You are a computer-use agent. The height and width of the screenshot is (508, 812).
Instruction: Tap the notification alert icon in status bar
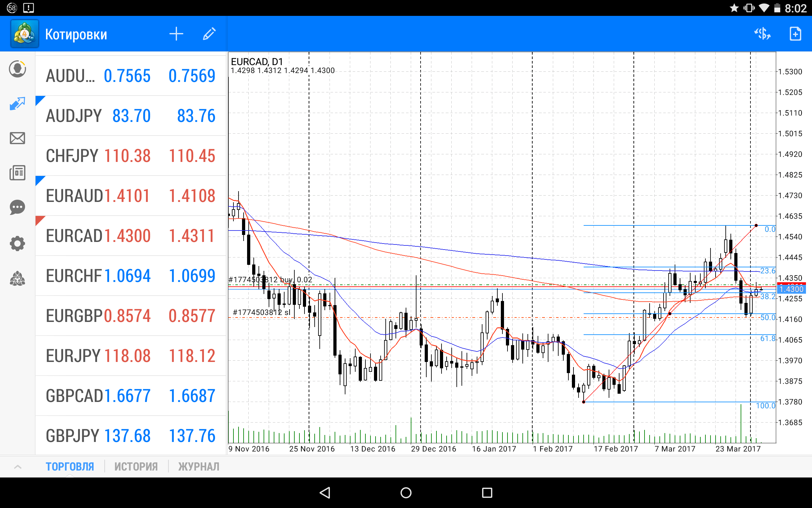point(29,8)
